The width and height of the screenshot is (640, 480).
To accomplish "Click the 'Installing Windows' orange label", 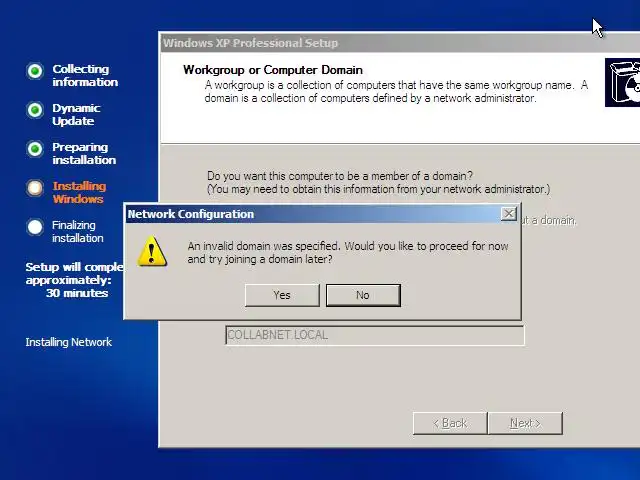I will (x=79, y=192).
